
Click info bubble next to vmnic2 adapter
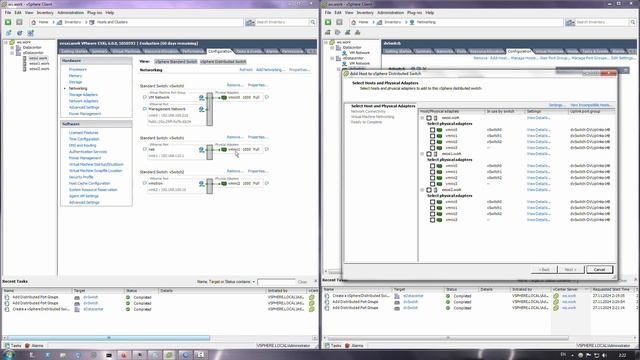(x=267, y=183)
